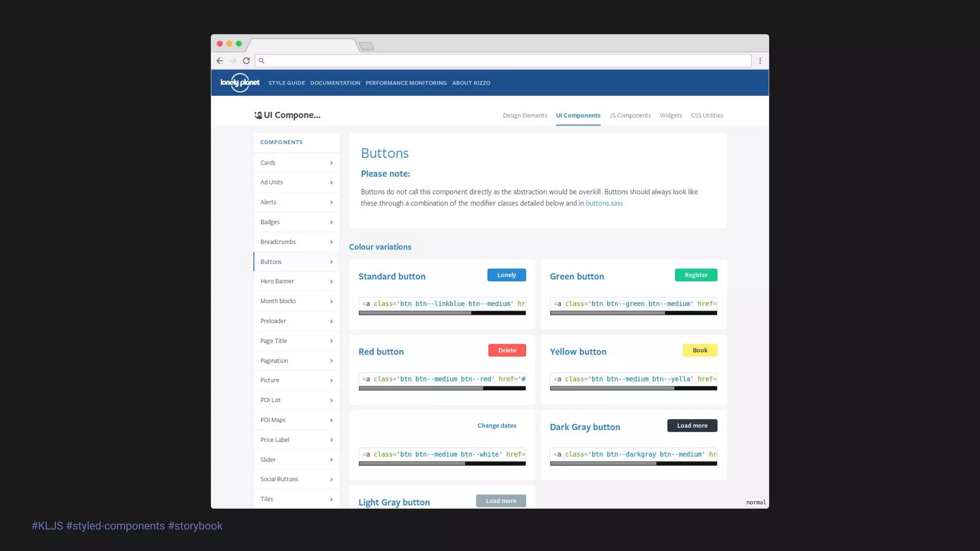Click the empty browser tab
980x551 pixels.
click(302, 45)
